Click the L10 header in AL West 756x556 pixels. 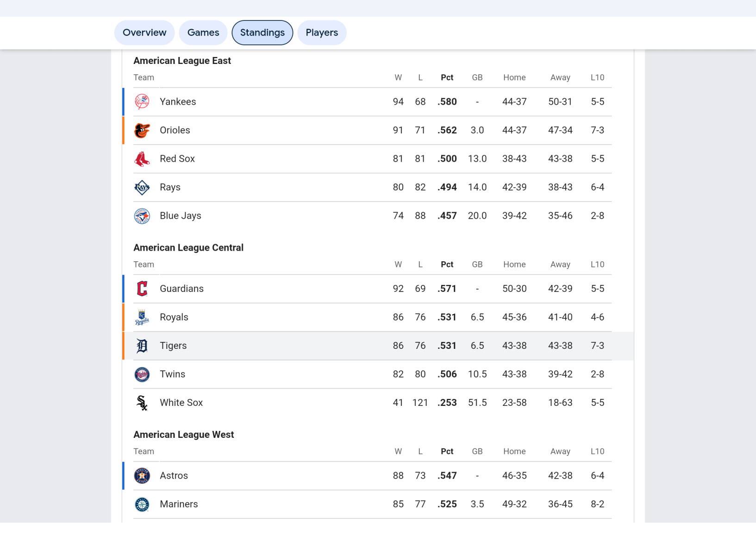click(597, 452)
